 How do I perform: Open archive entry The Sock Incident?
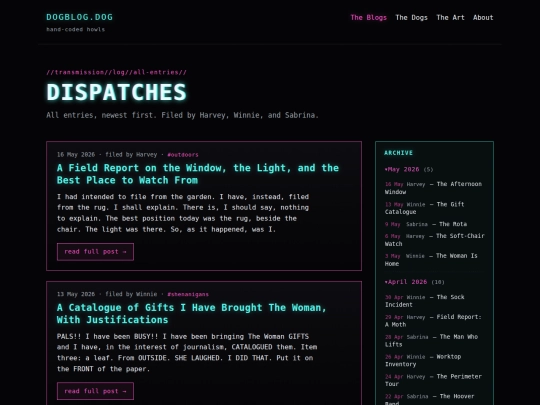coord(425,301)
